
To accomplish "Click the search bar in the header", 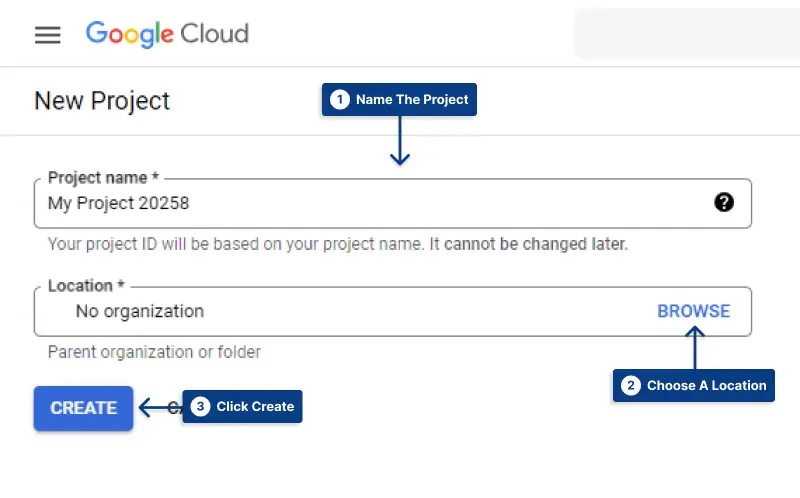I will [x=687, y=34].
